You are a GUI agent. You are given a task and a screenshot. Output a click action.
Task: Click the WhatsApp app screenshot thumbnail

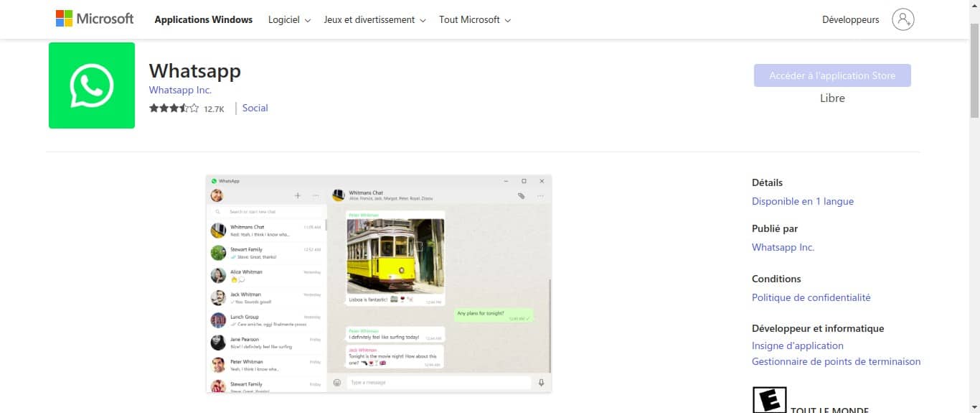pos(379,284)
